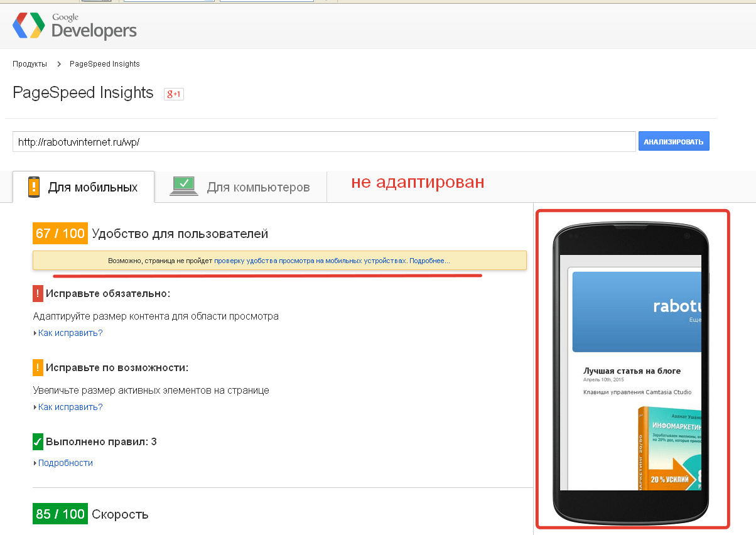Open the Продукты breadcrumb link
756x535 pixels.
coord(30,64)
